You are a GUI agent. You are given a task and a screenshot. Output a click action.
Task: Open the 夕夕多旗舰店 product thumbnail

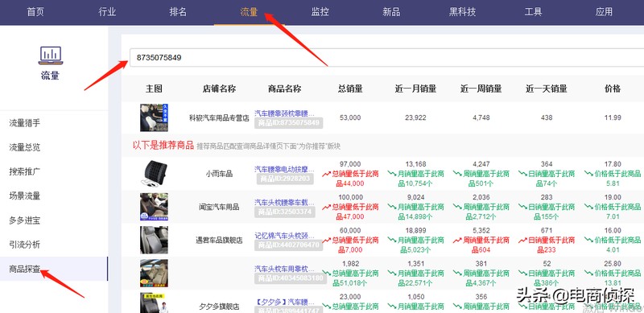154,303
